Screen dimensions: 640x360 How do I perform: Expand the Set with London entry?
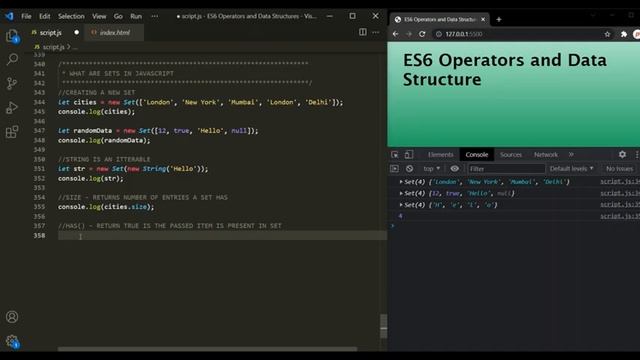click(x=401, y=182)
